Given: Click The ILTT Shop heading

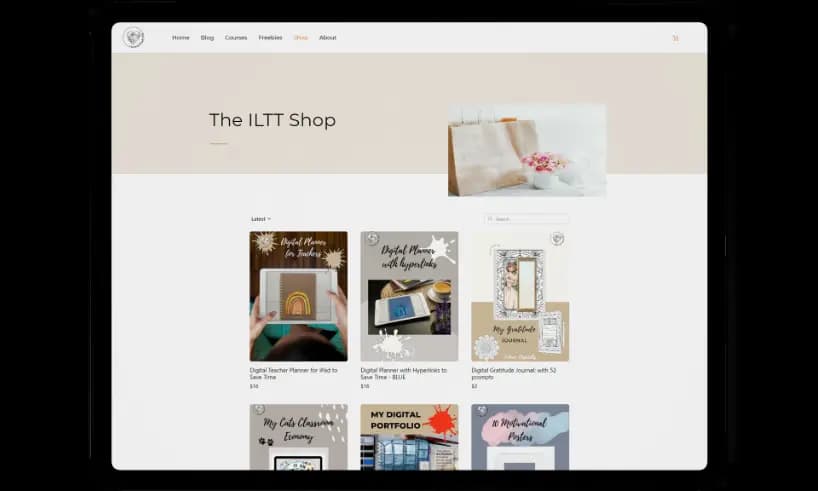Looking at the screenshot, I should 272,120.
